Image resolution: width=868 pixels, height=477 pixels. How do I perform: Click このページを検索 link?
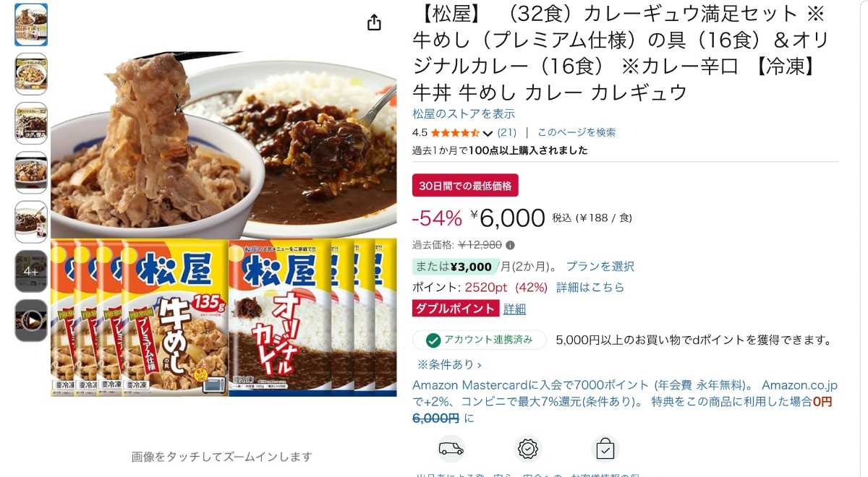pos(576,132)
